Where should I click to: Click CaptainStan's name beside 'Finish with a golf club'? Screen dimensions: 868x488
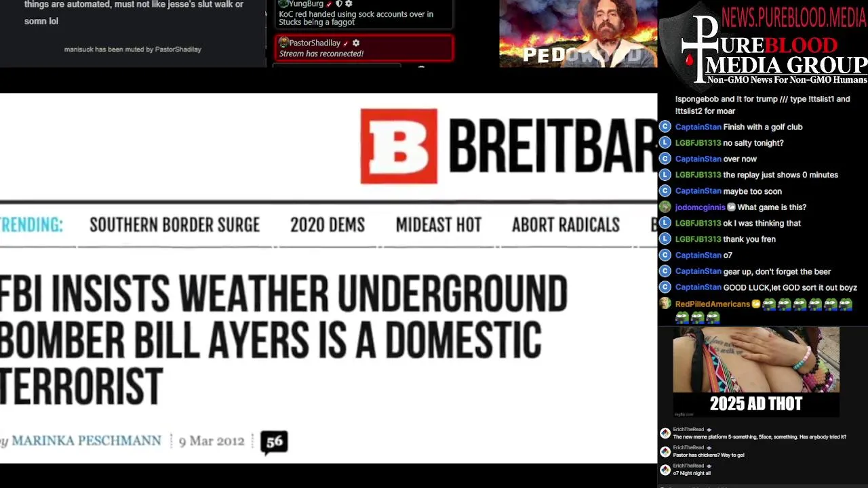pos(698,127)
